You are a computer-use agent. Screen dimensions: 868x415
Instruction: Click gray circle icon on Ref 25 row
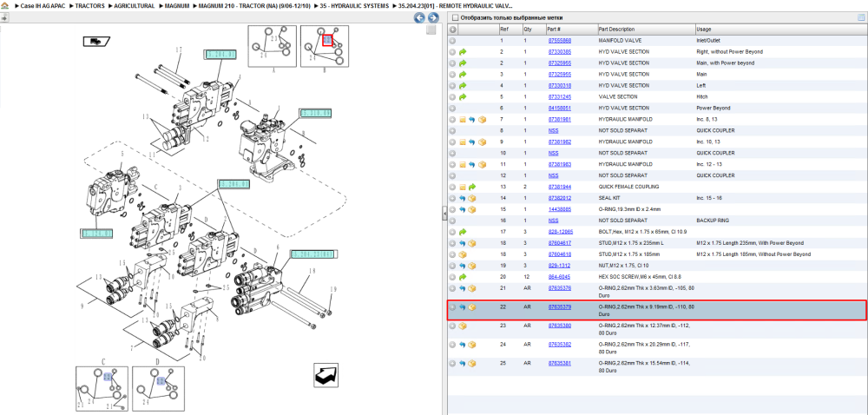tap(453, 364)
